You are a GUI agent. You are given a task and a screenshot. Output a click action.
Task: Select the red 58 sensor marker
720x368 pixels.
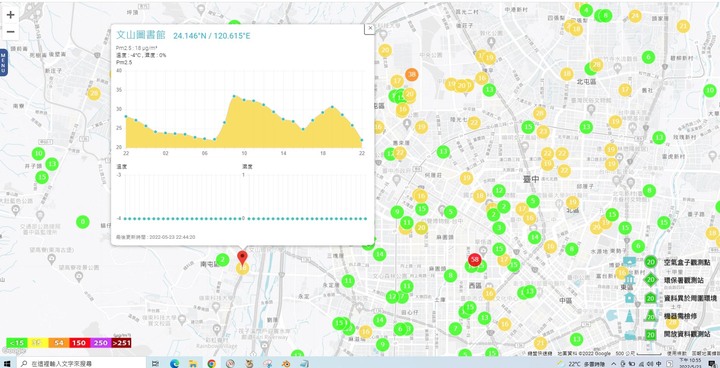(x=475, y=259)
